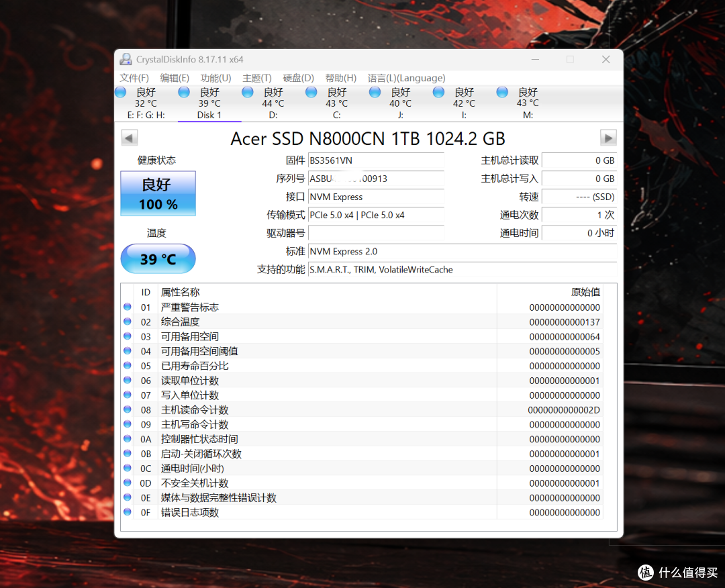Switch to the J: disk tab at 40 °C

click(400, 103)
